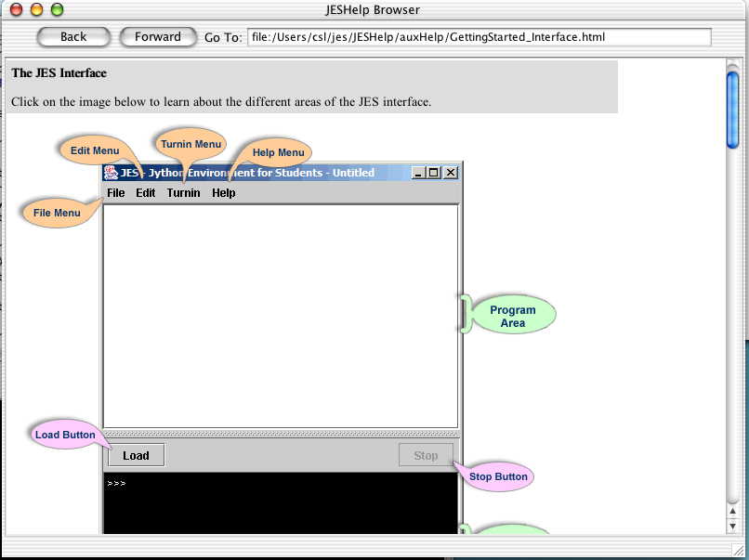Click the JES window minimize icon

tap(418, 173)
